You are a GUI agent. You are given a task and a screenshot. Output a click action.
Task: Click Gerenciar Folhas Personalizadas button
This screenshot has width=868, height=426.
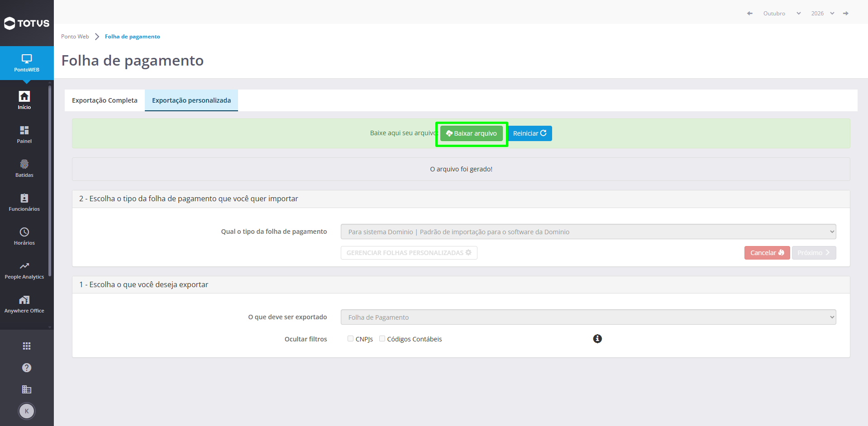coord(409,253)
